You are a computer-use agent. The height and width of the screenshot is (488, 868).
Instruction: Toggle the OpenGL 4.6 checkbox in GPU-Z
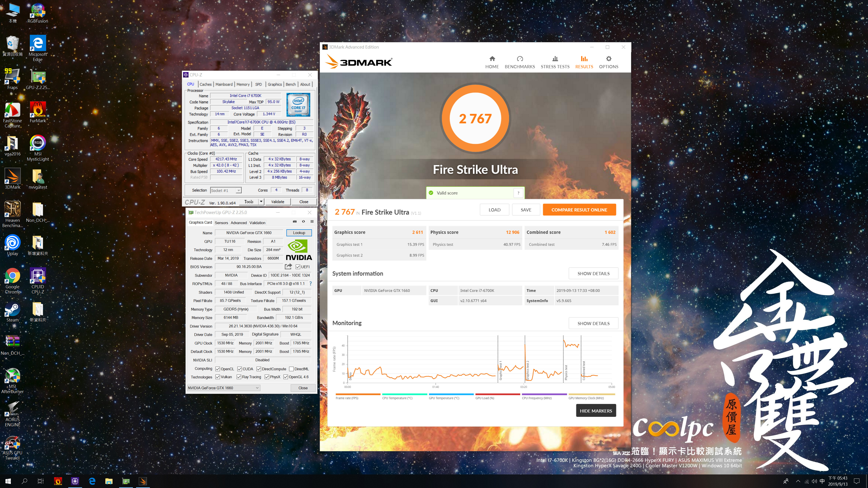[x=286, y=377]
